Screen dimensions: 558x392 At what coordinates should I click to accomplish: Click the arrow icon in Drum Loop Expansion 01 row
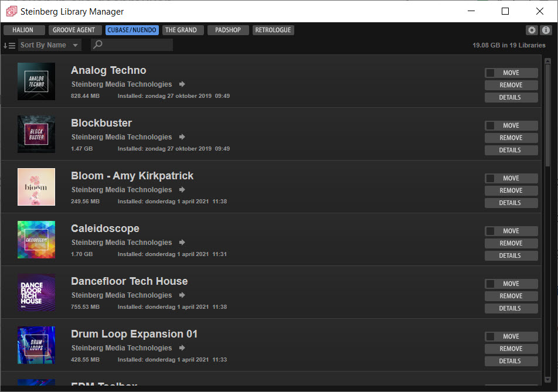182,348
